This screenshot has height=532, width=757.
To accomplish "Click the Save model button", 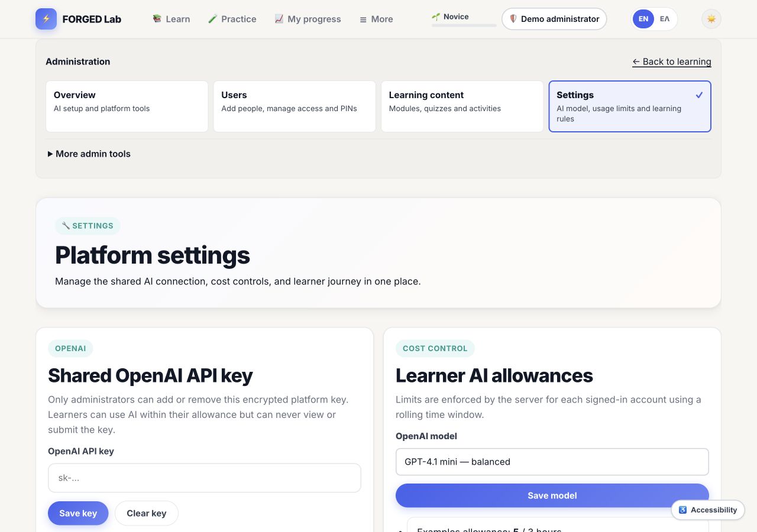I will (x=552, y=495).
